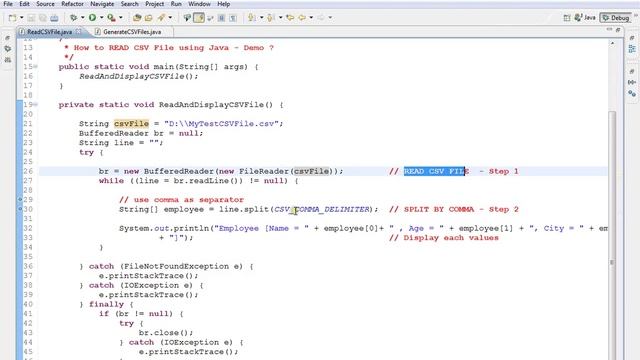The height and width of the screenshot is (360, 640).
Task: Open the Previous Annotation dropdown arrow
Action: [x=280, y=18]
